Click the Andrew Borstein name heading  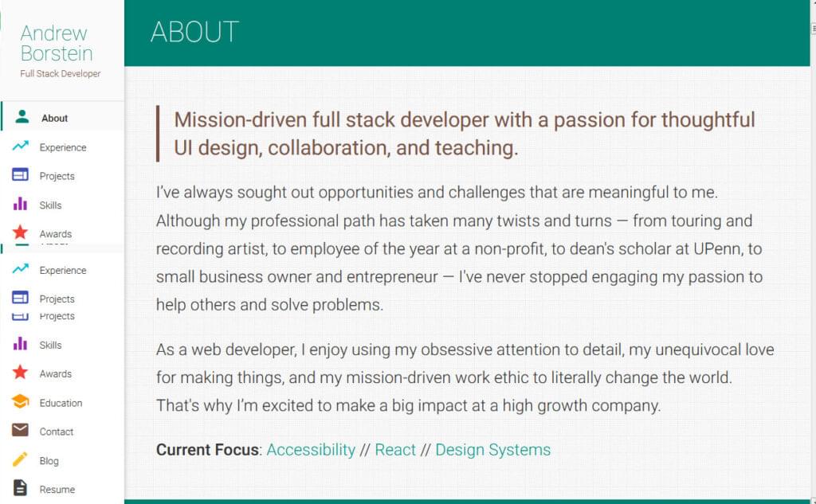coord(54,43)
